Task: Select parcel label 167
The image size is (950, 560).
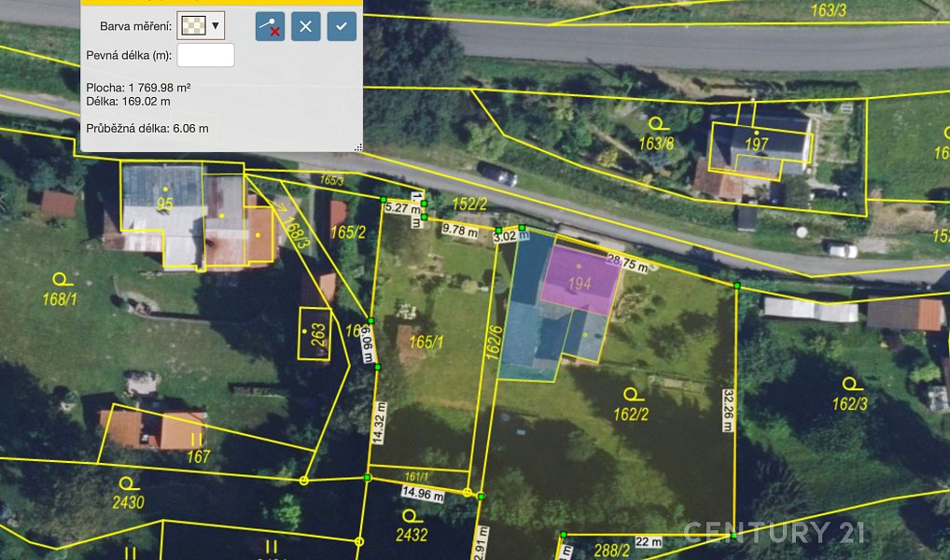Action: tap(199, 456)
